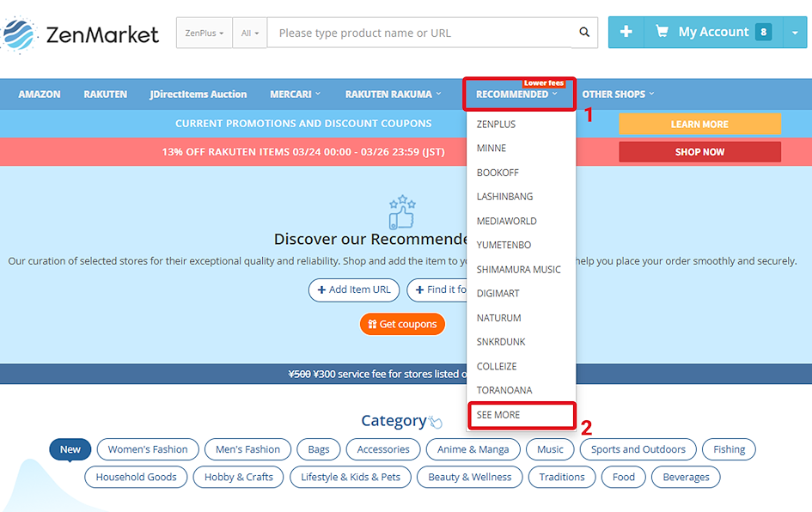Image resolution: width=812 pixels, height=512 pixels.
Task: Click the search magnifier icon
Action: pyautogui.click(x=584, y=32)
